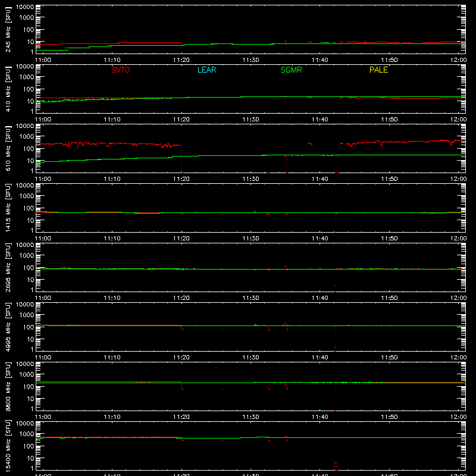Click the red SVTO legend label
This screenshot has height=476, width=476.
point(121,70)
